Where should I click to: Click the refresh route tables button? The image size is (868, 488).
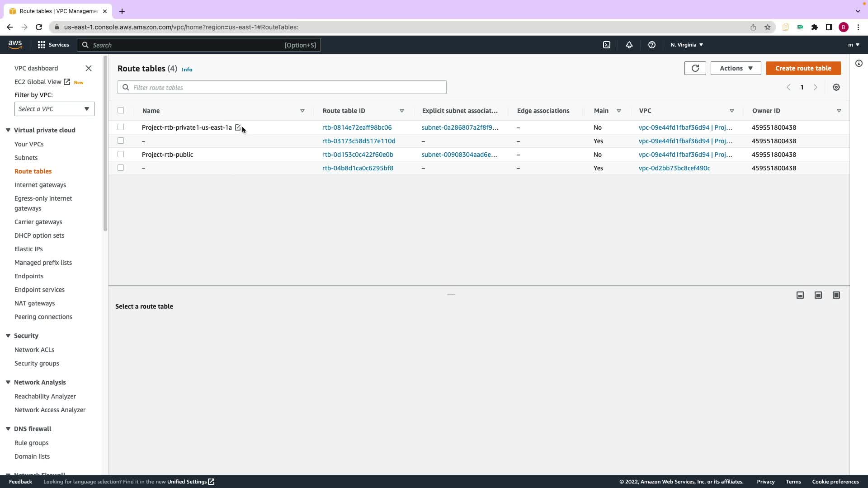tap(695, 68)
